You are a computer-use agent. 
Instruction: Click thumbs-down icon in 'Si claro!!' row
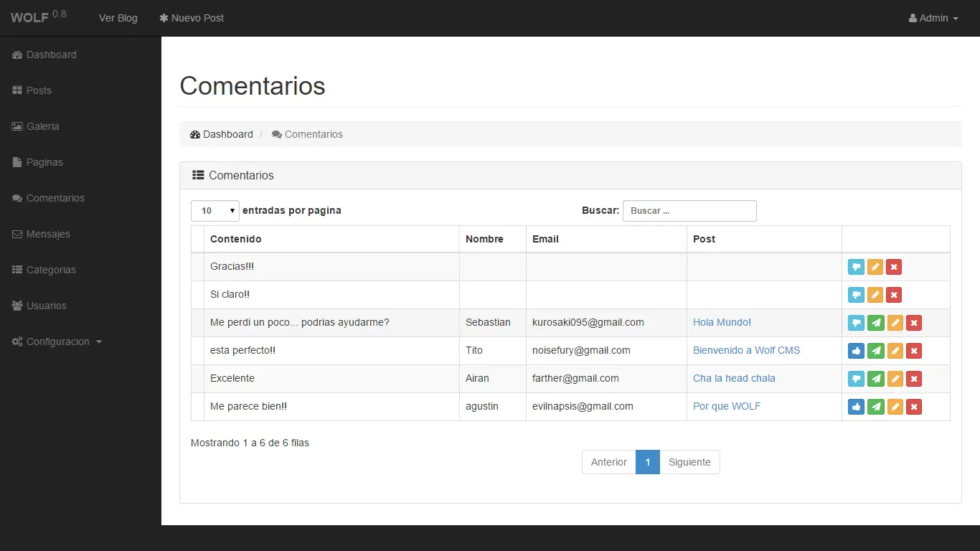(856, 295)
